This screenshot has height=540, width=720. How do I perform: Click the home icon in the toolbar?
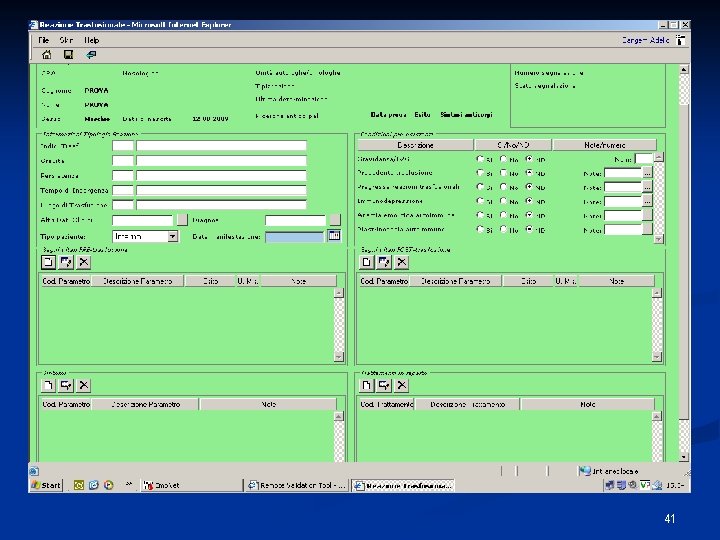click(x=46, y=54)
